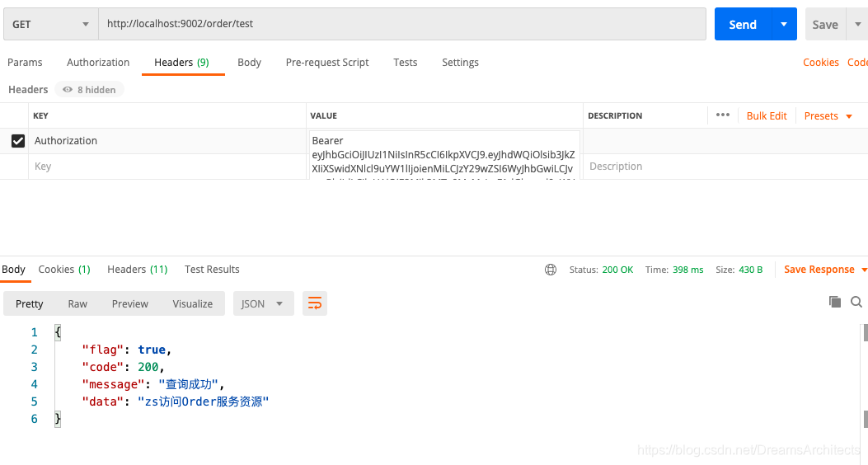868x465 pixels.
Task: Expand the Save options arrow
Action: pyautogui.click(x=857, y=25)
